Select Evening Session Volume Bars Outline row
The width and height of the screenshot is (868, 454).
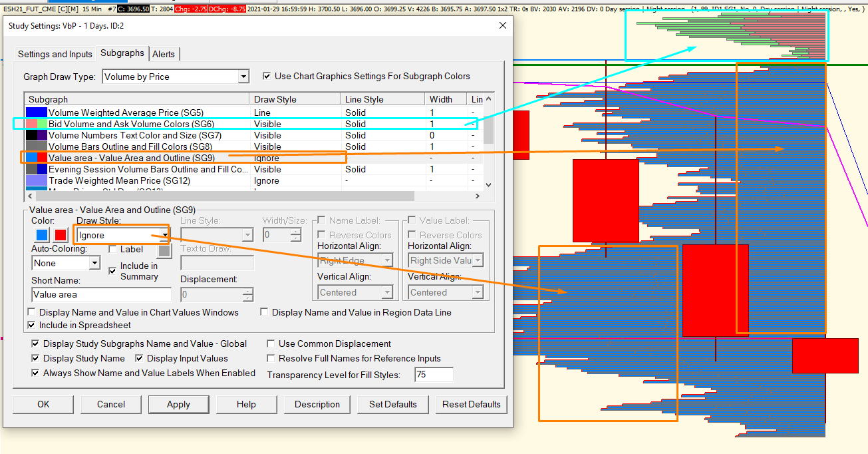(253, 169)
